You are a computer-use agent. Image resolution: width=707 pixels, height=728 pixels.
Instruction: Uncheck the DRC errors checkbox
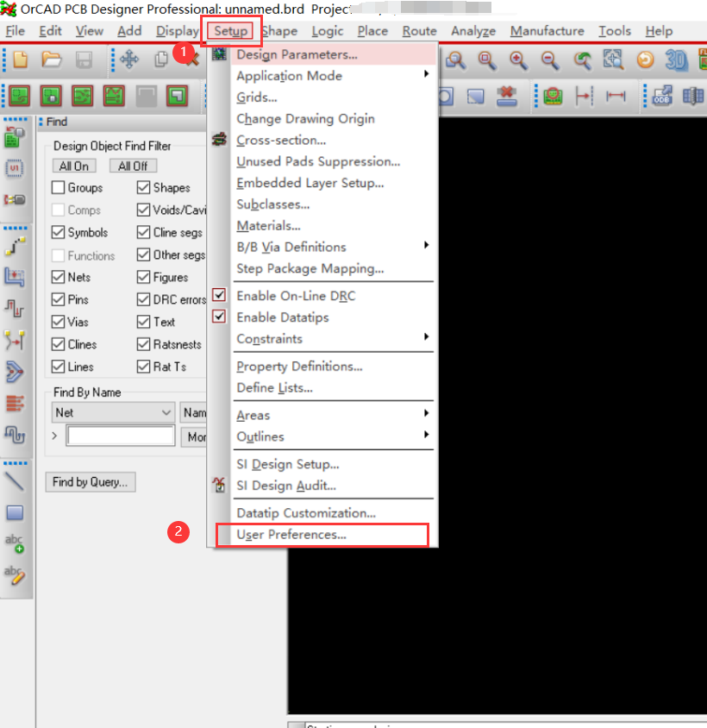click(x=143, y=299)
